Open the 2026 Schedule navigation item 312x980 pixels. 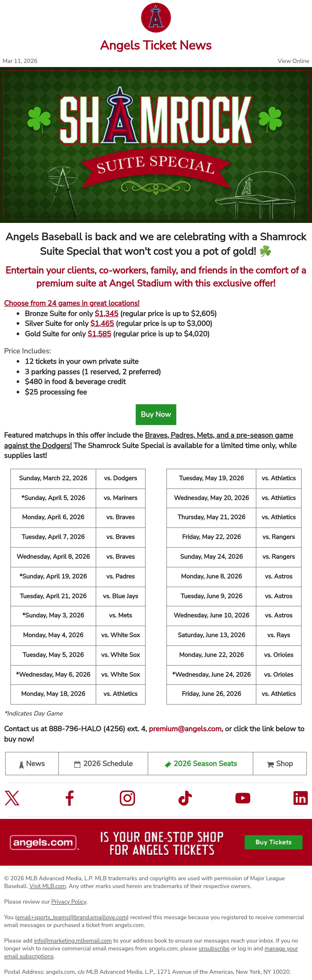pyautogui.click(x=103, y=763)
